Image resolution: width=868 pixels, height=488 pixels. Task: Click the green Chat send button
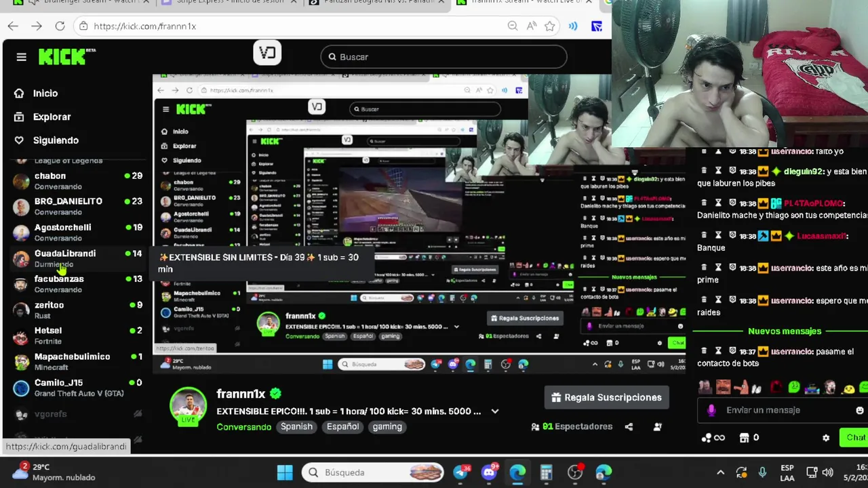(854, 437)
